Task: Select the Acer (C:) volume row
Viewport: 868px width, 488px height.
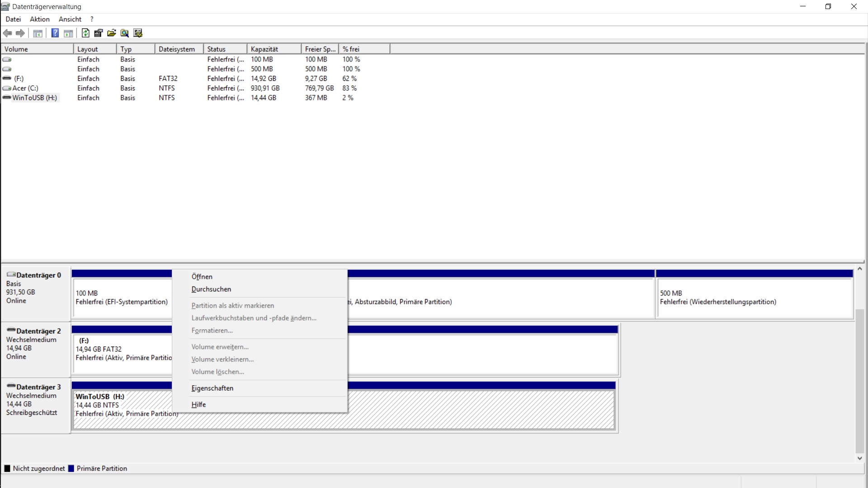Action: (25, 88)
